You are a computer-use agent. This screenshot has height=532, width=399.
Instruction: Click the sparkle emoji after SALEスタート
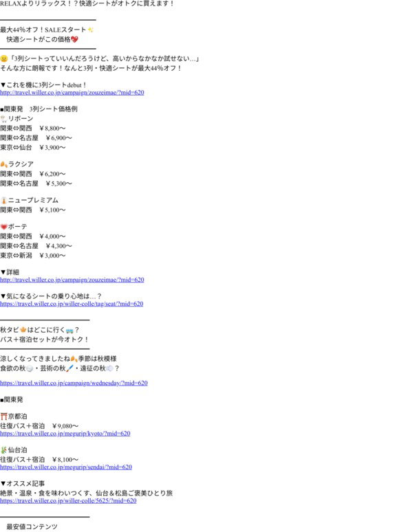(x=90, y=30)
